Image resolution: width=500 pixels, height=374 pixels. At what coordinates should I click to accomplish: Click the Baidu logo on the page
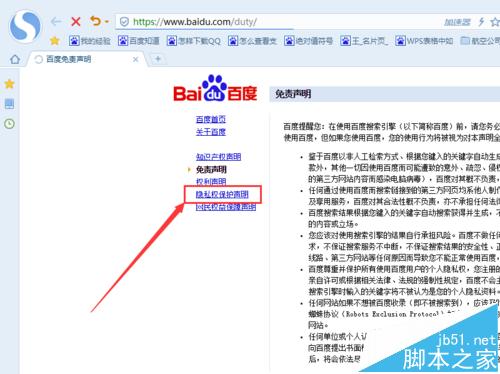(x=215, y=88)
